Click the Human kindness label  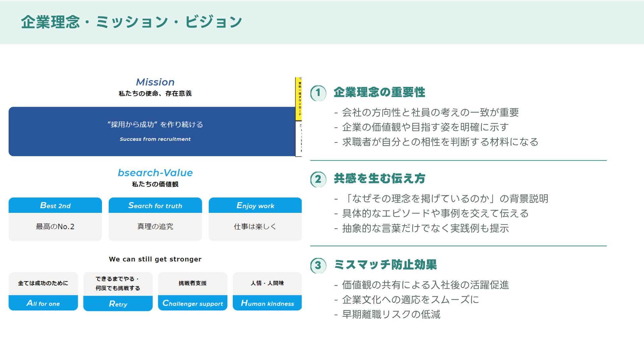(x=267, y=303)
